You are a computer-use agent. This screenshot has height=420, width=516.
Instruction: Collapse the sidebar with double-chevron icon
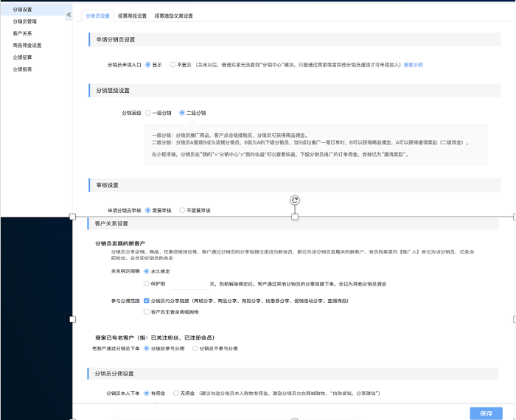click(69, 15)
